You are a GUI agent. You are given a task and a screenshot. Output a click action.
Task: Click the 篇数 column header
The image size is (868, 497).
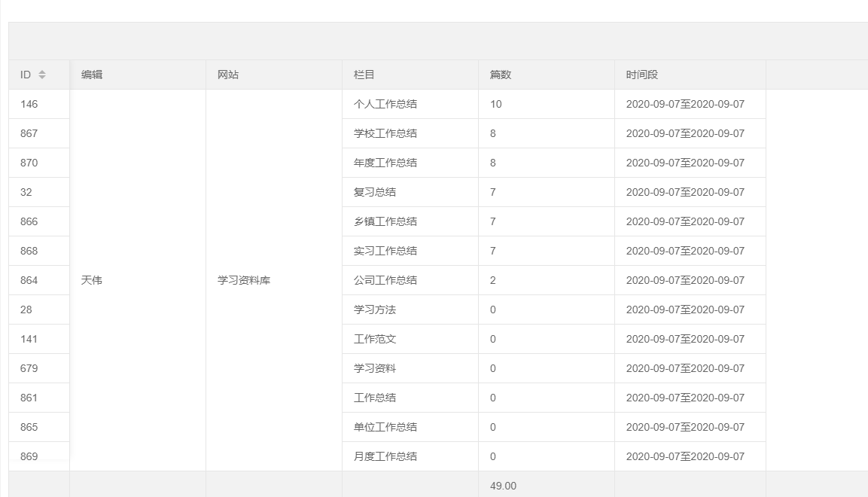(501, 75)
